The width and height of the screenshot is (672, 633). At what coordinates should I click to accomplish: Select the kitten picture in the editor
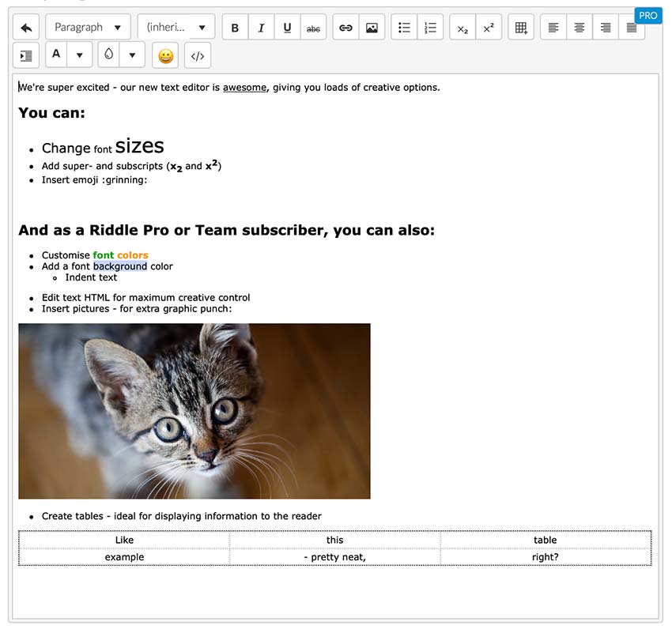click(x=194, y=411)
